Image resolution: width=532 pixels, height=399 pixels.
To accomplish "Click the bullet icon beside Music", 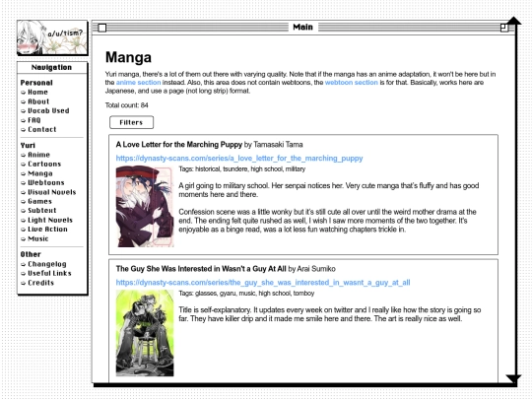I will tap(23, 239).
